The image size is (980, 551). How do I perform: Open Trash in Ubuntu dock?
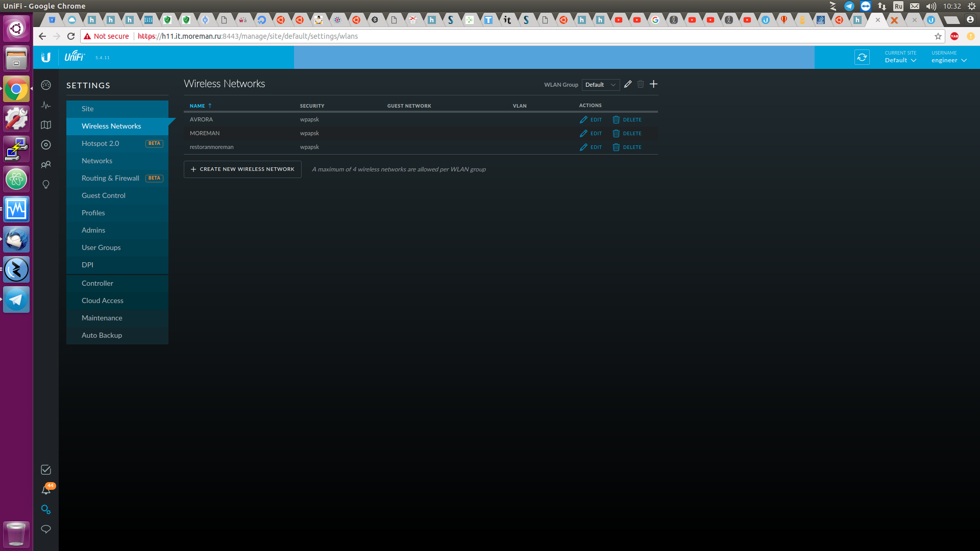point(16,534)
